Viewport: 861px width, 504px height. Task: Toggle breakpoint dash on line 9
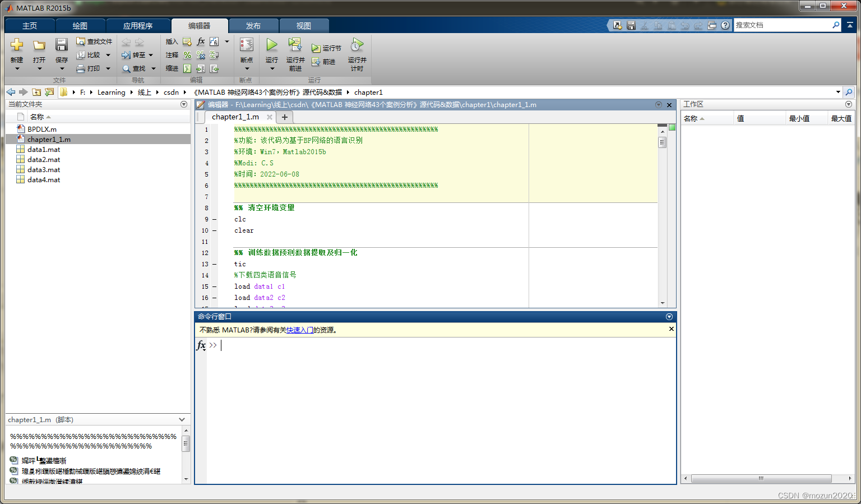click(x=214, y=219)
